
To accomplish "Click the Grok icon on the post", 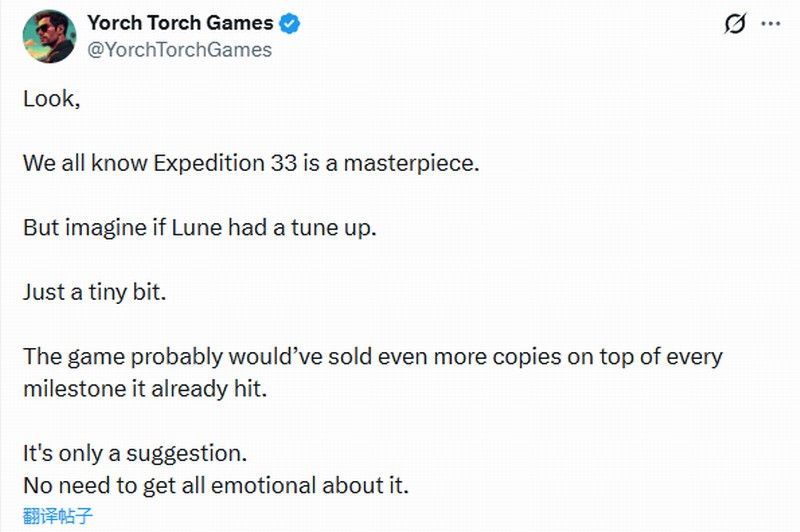I will (x=735, y=24).
